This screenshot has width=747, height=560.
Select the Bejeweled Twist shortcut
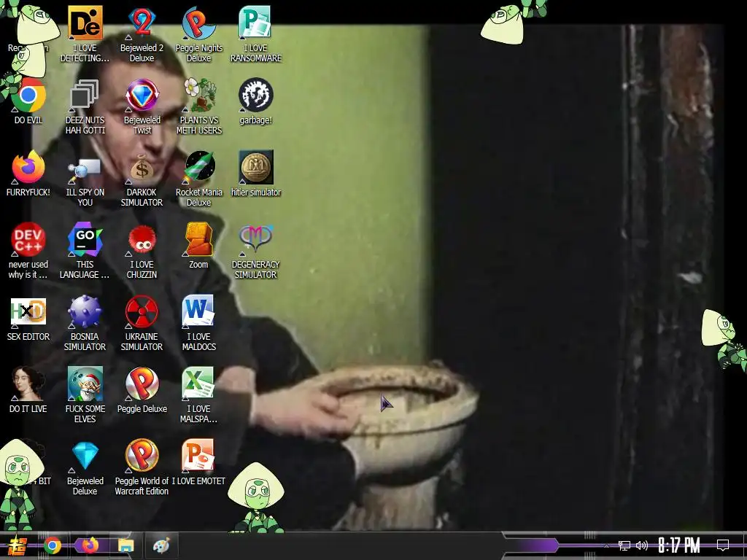142,96
